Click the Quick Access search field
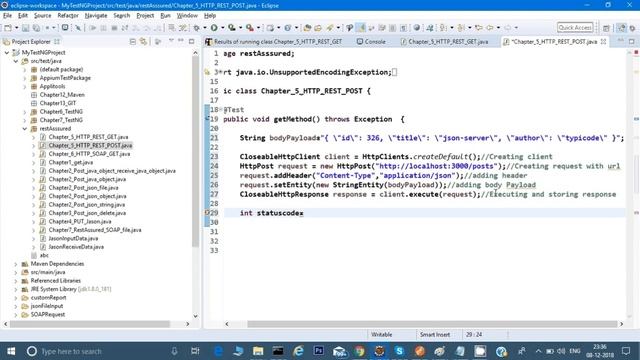 click(x=575, y=28)
